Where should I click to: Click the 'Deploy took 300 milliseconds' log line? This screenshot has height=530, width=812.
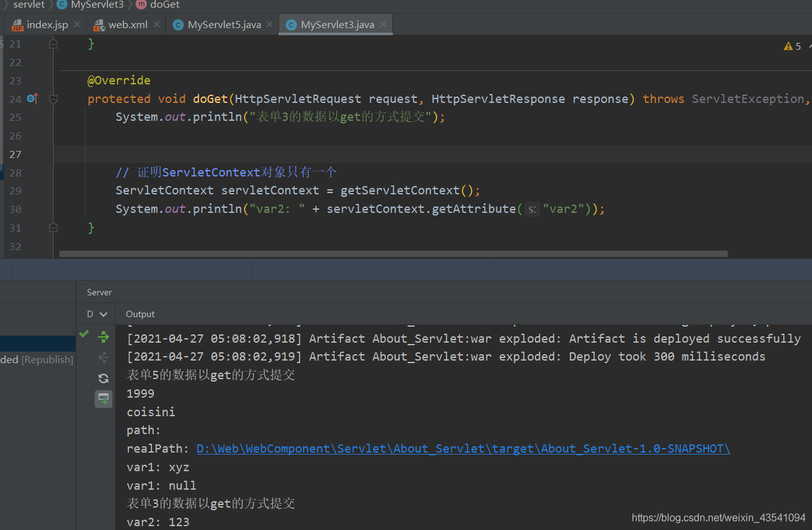[446, 357]
